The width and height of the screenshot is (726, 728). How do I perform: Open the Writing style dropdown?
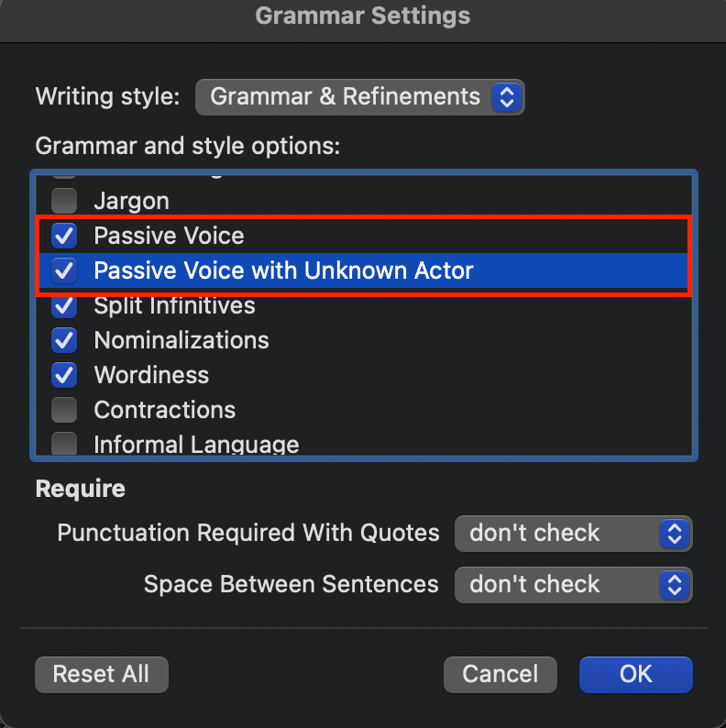359,96
